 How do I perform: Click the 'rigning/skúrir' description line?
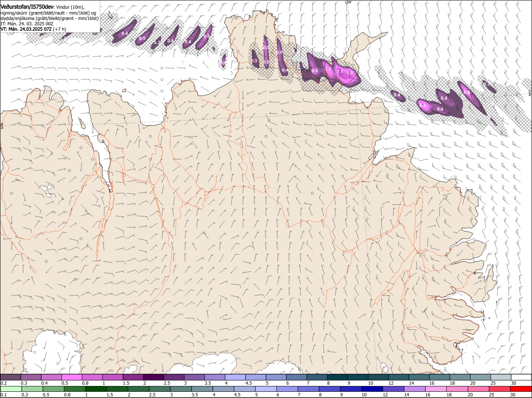click(x=48, y=13)
